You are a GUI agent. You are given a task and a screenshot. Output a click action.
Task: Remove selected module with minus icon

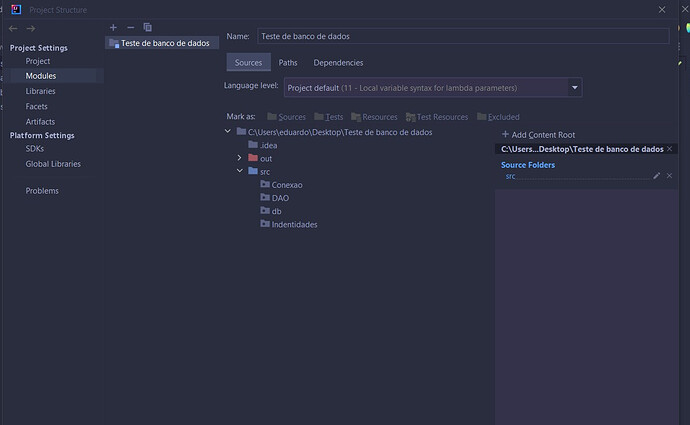click(x=130, y=27)
